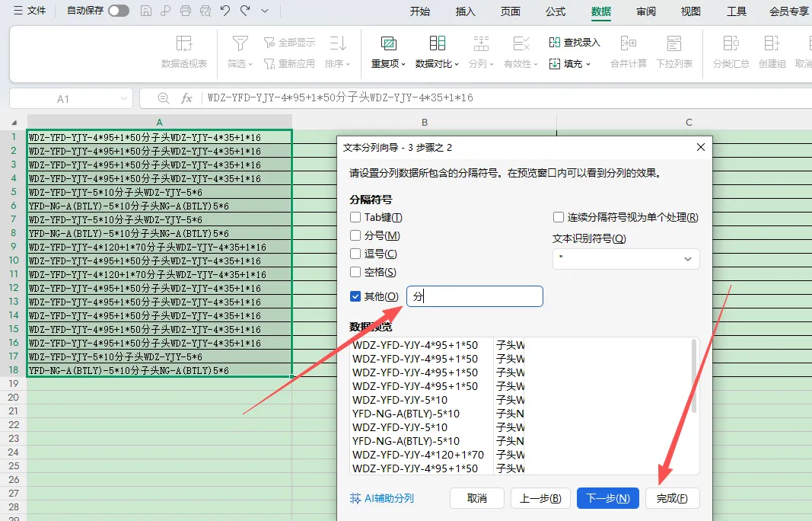The image size is (812, 521).
Task: Click the 筛选 funnel icon
Action: coord(240,43)
